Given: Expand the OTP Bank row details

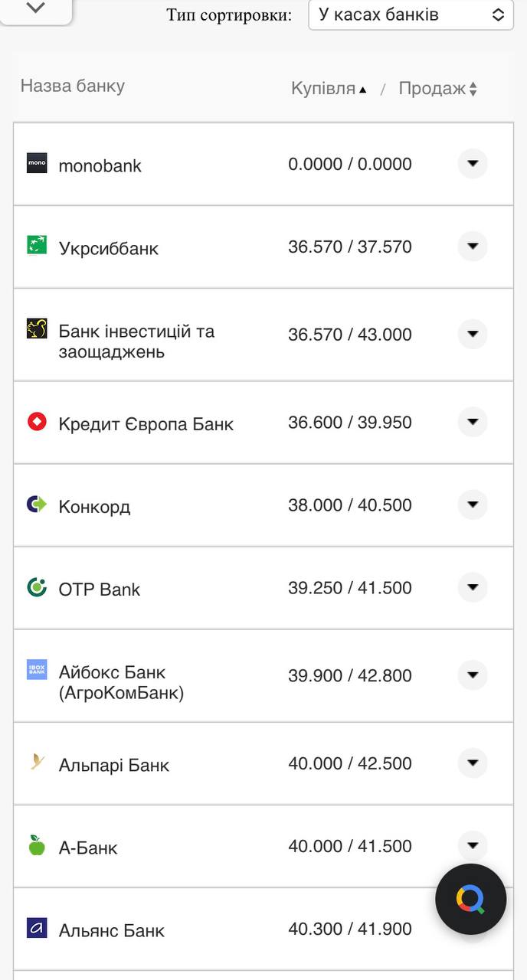Looking at the screenshot, I should coord(473,587).
